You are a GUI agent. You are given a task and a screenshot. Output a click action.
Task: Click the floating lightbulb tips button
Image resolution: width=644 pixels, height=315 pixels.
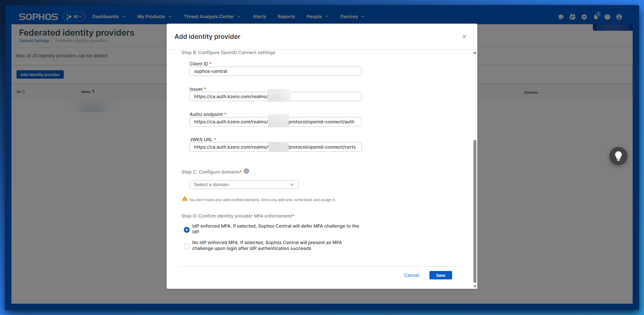coord(618,156)
